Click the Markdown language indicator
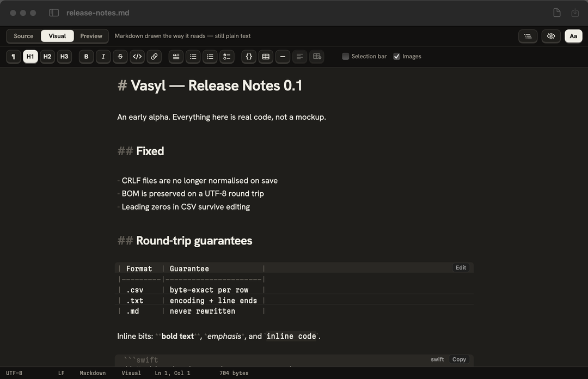 pyautogui.click(x=93, y=373)
